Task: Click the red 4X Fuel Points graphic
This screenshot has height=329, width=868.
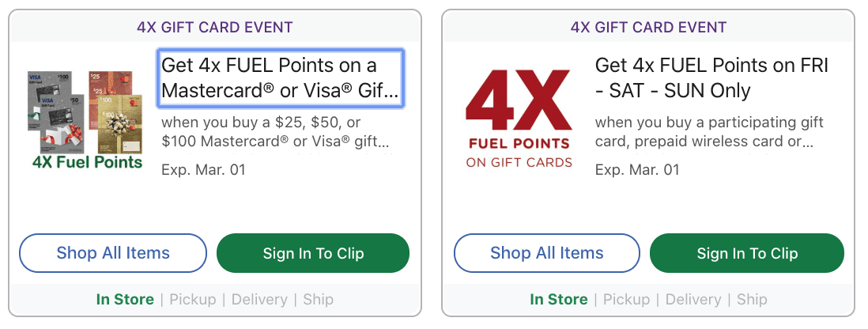Action: coord(519,119)
